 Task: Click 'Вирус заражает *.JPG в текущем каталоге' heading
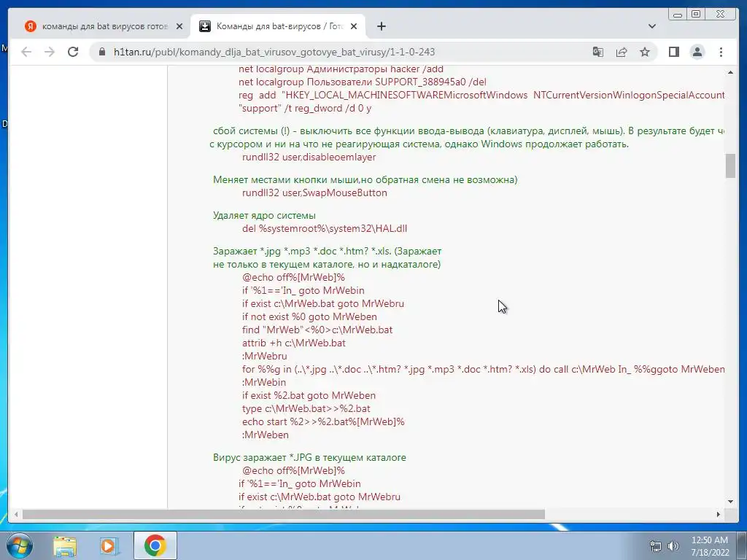click(x=309, y=458)
